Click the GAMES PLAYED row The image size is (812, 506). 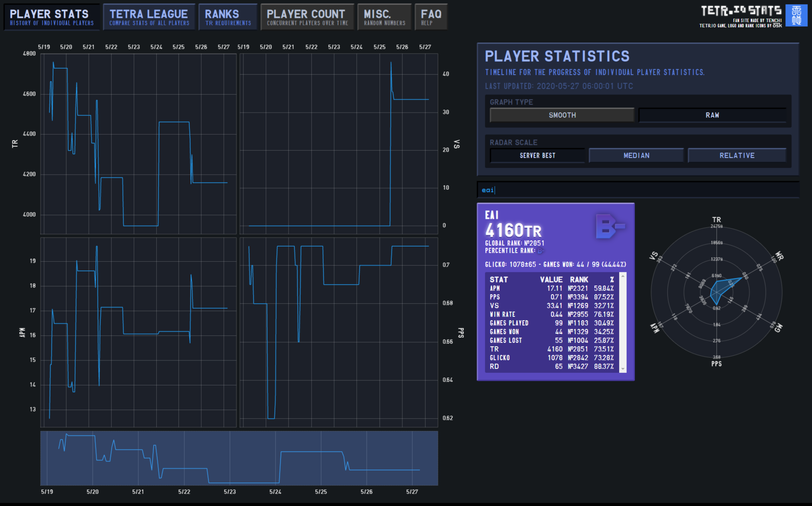point(552,323)
